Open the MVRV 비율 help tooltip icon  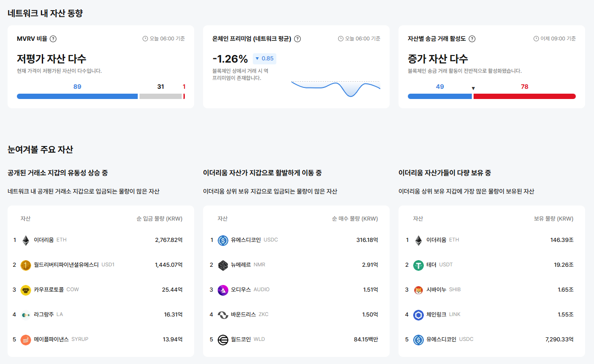(x=53, y=39)
